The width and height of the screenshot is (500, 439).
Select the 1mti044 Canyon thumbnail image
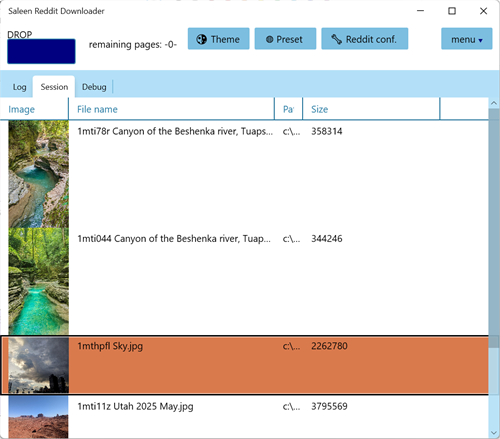[x=39, y=281]
